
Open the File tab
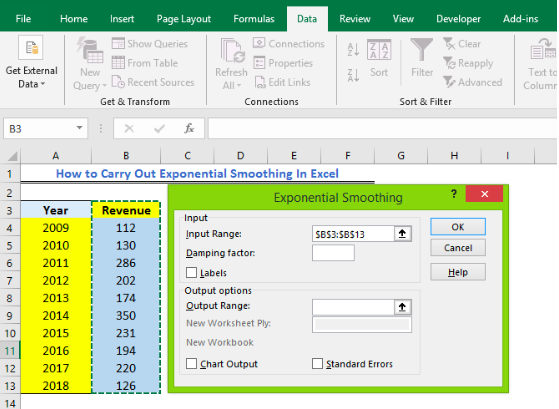click(23, 19)
